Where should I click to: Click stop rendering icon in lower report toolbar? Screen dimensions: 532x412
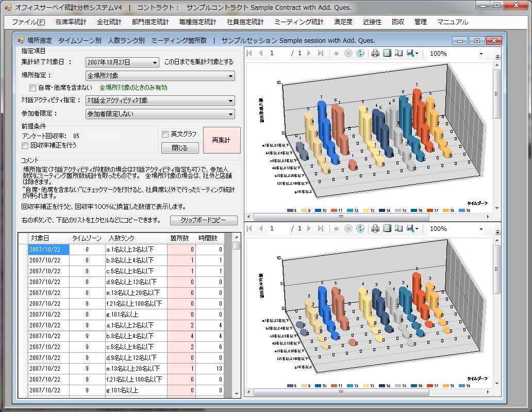pyautogui.click(x=348, y=228)
